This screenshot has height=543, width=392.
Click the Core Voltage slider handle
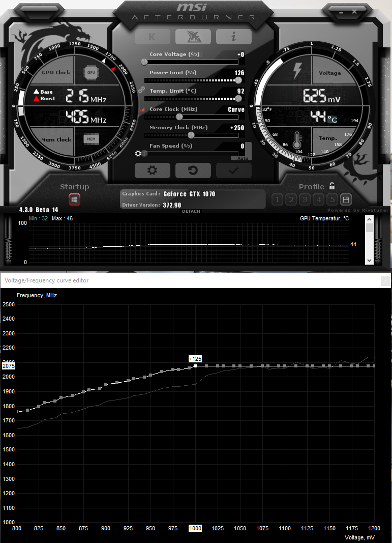144,62
